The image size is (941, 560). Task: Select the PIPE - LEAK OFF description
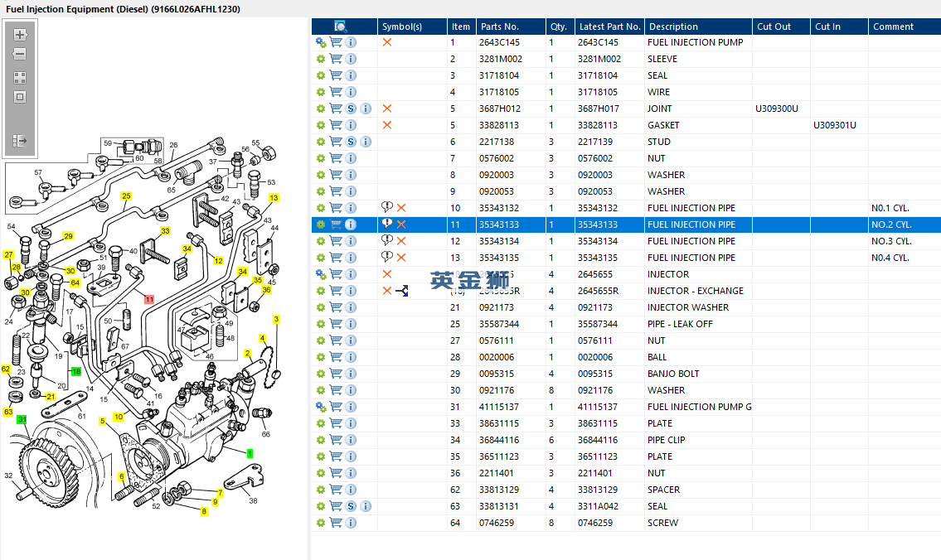pos(680,324)
